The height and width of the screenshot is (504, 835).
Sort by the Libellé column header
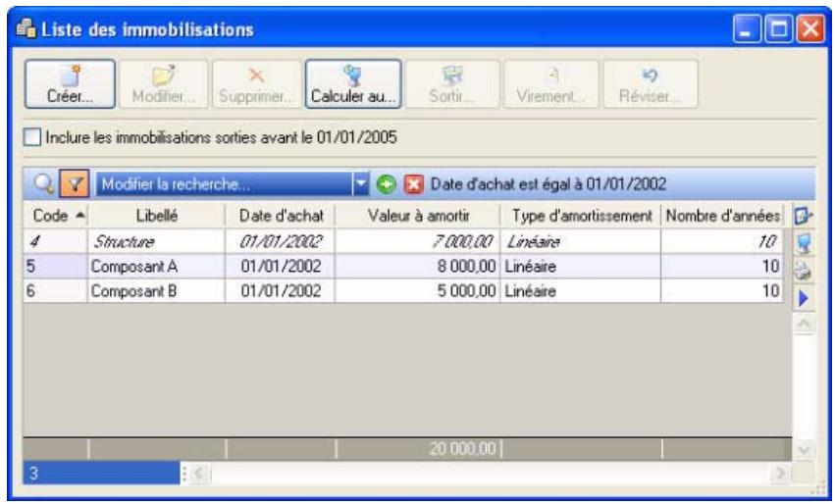pyautogui.click(x=157, y=216)
